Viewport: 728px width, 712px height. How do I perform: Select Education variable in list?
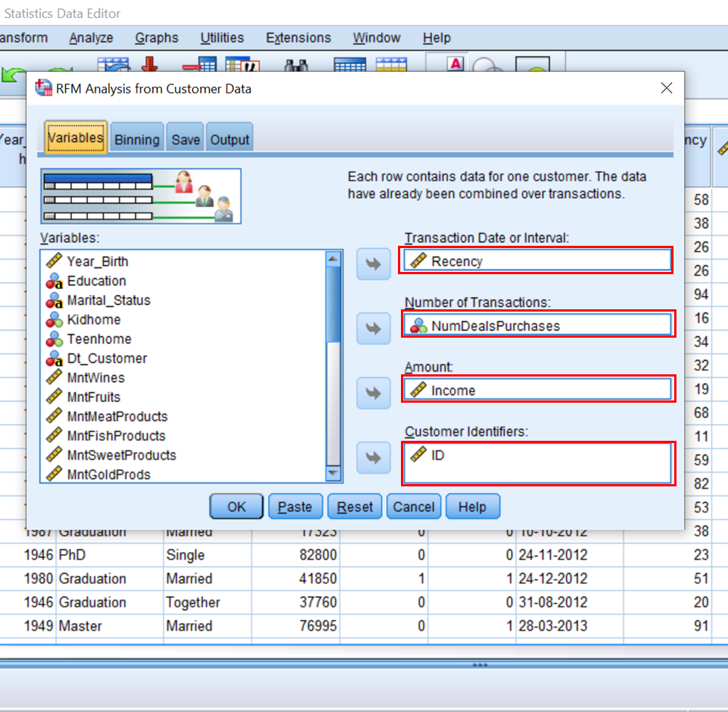click(x=96, y=281)
